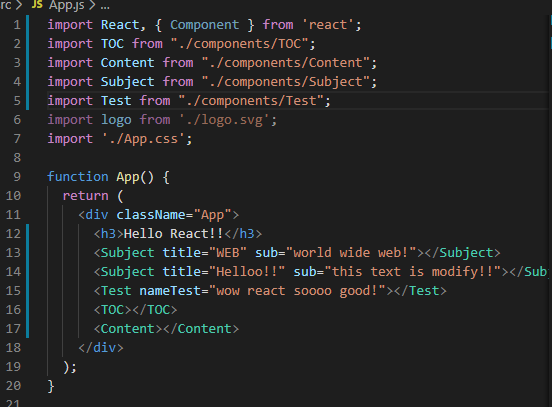Screen dimensions: 552x407
Task: Click the opening Content tag on line 17
Action: coord(128,329)
